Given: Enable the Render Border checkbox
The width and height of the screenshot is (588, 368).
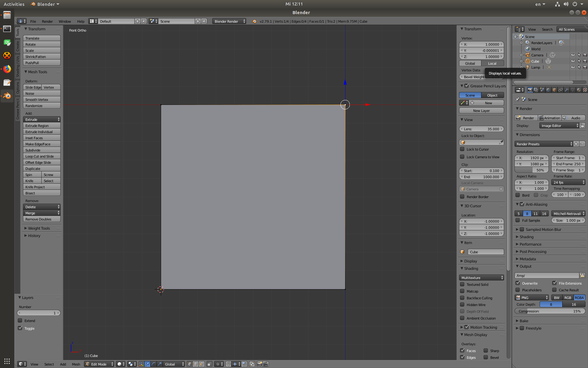Looking at the screenshot, I should [x=462, y=197].
